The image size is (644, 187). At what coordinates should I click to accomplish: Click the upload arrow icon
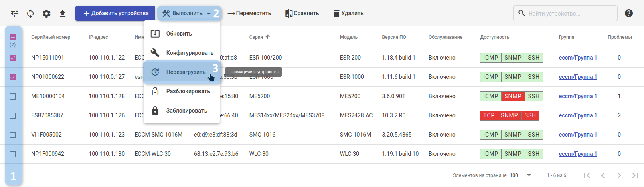(63, 14)
